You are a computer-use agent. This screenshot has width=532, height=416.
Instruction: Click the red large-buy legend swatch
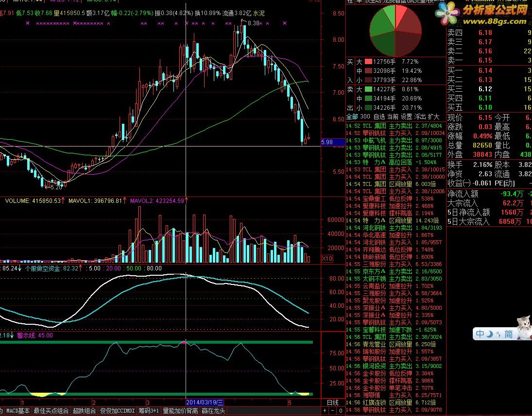(368, 62)
